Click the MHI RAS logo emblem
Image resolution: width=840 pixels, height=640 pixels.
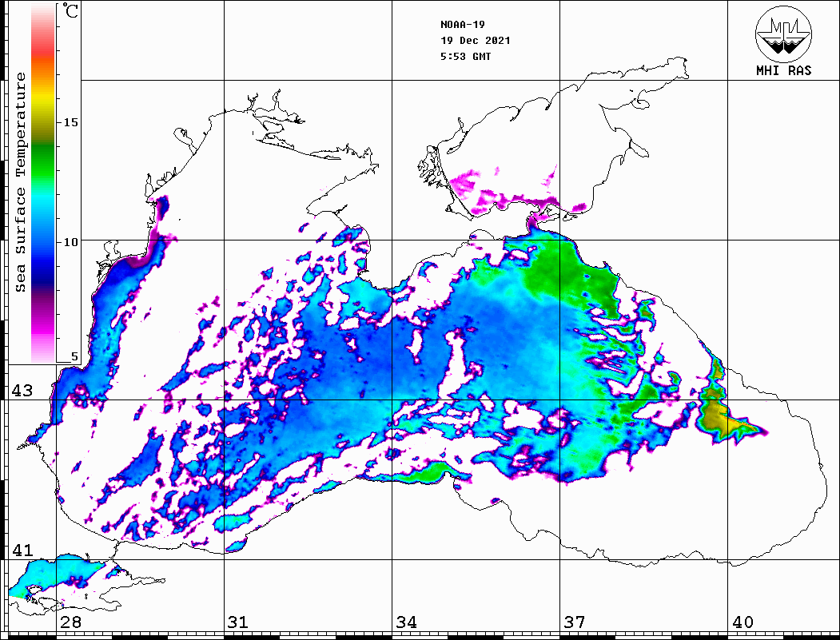(783, 34)
